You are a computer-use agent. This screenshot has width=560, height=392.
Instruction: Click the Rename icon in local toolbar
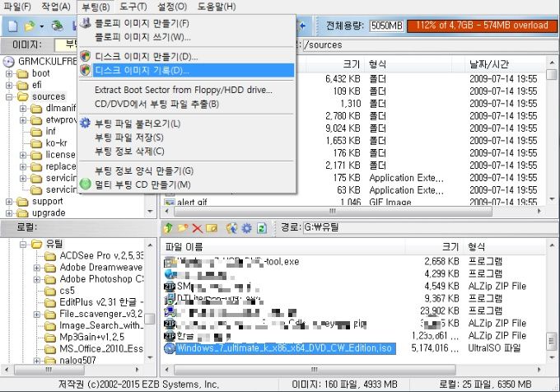[212, 228]
